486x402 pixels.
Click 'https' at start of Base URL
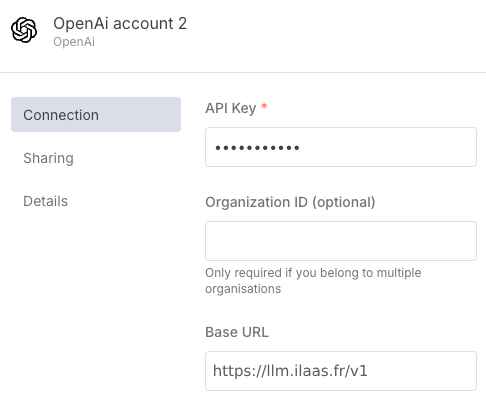(230, 371)
